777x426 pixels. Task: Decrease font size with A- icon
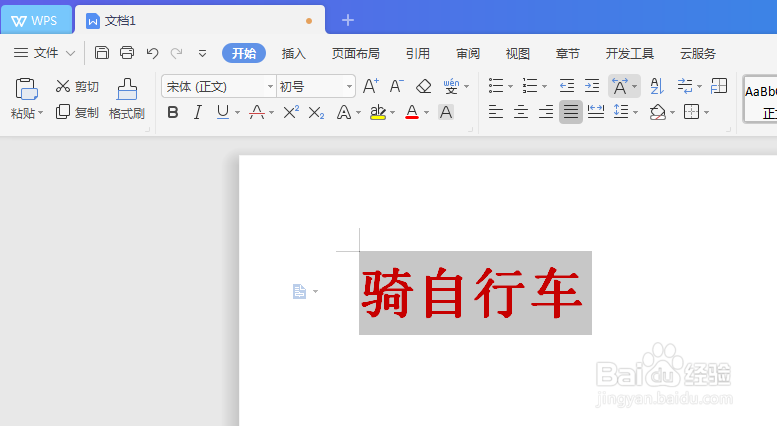pos(396,86)
